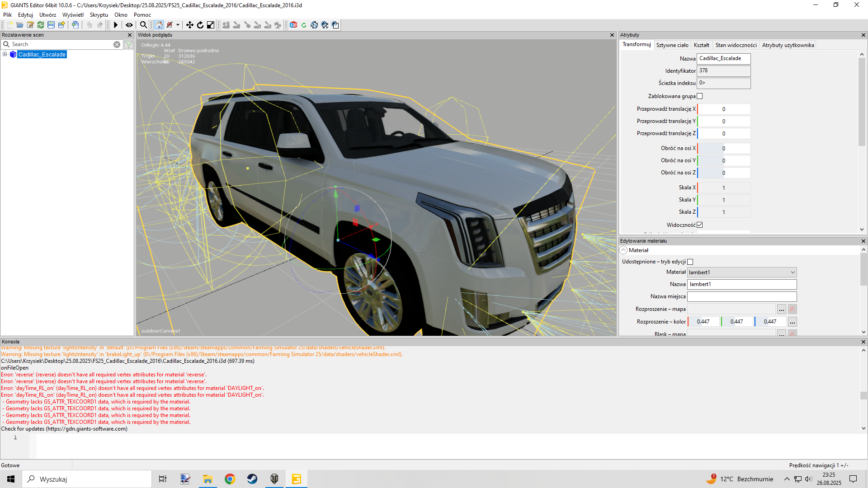Open the Skryptu menu
The image size is (868, 488).
(x=99, y=15)
